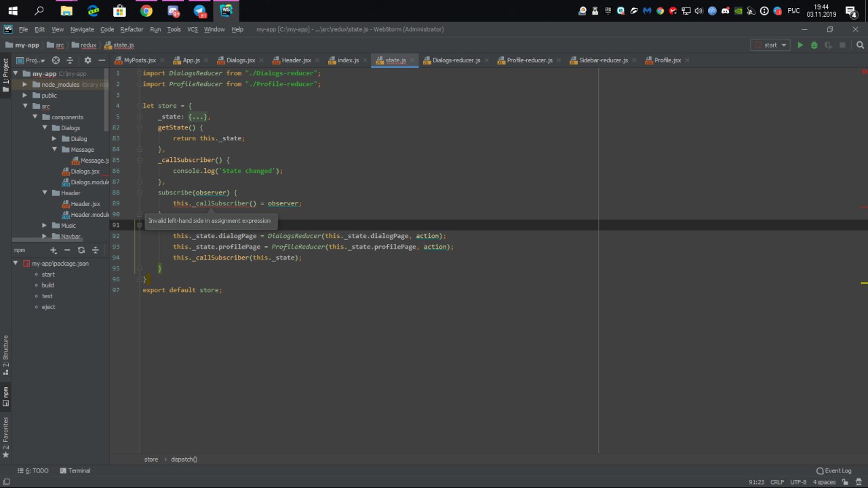Switch to the Profile-reducer.js tab

tap(529, 60)
